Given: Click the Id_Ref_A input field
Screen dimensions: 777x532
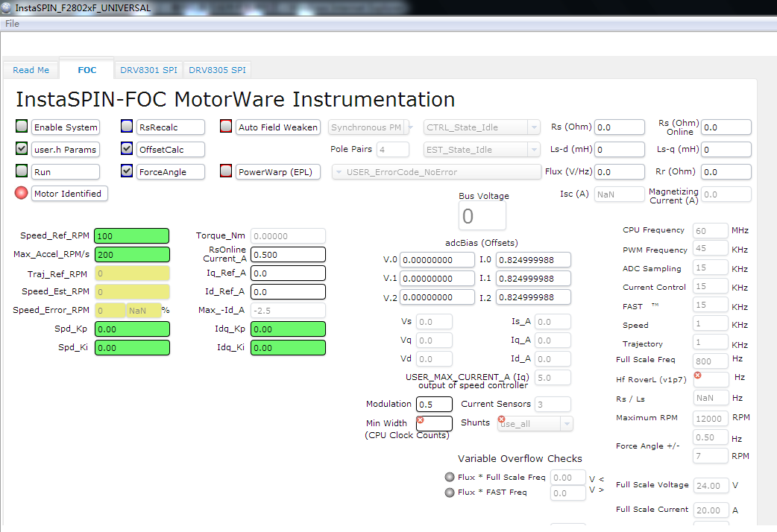Looking at the screenshot, I should (x=288, y=292).
